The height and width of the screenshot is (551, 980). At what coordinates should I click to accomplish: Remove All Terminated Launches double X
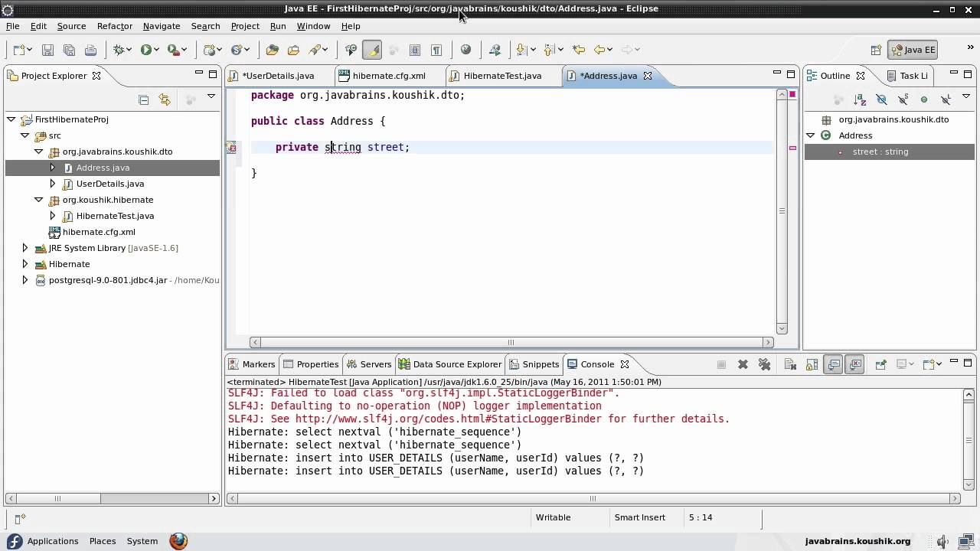point(764,365)
